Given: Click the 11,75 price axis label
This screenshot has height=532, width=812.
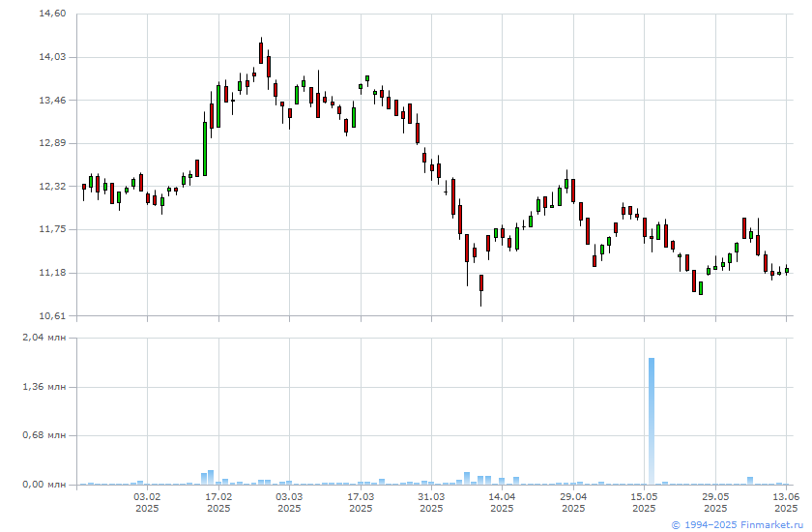Looking at the screenshot, I should [x=52, y=229].
